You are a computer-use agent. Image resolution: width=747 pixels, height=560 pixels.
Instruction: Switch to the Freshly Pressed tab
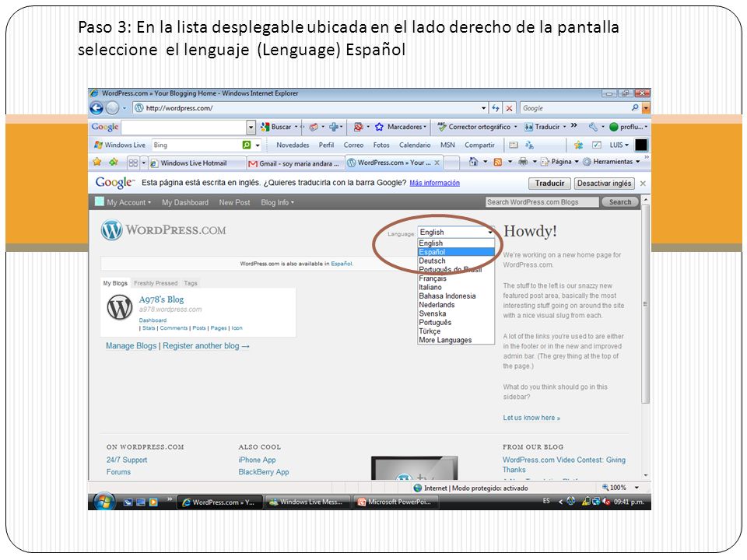[x=156, y=283]
